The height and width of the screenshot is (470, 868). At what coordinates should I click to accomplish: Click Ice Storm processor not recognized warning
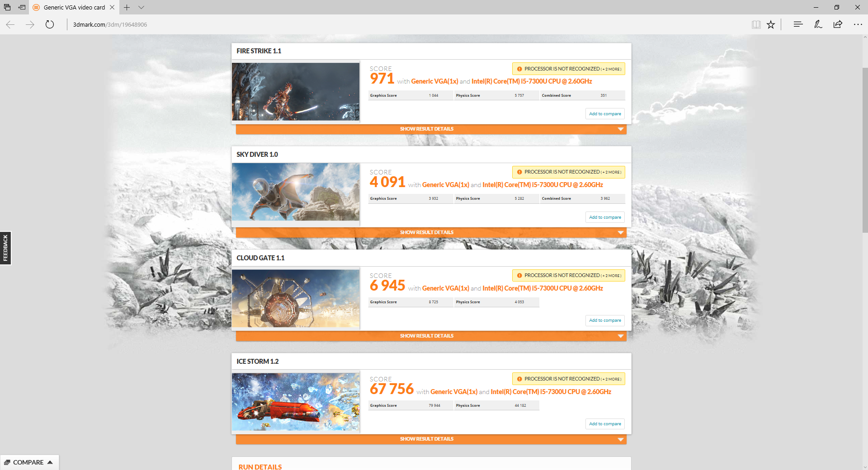tap(569, 379)
